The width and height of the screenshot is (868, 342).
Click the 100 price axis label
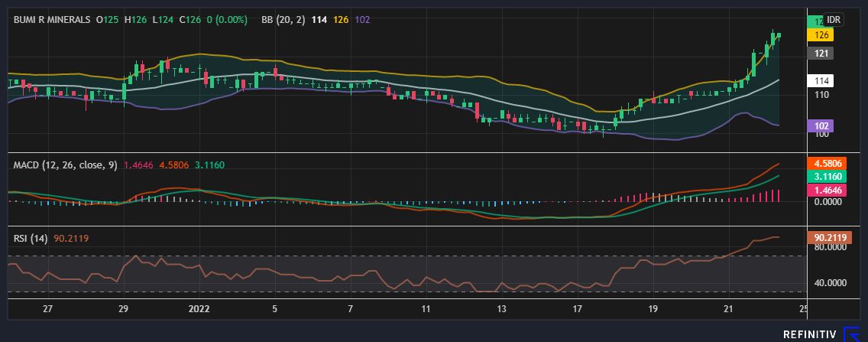click(x=821, y=134)
